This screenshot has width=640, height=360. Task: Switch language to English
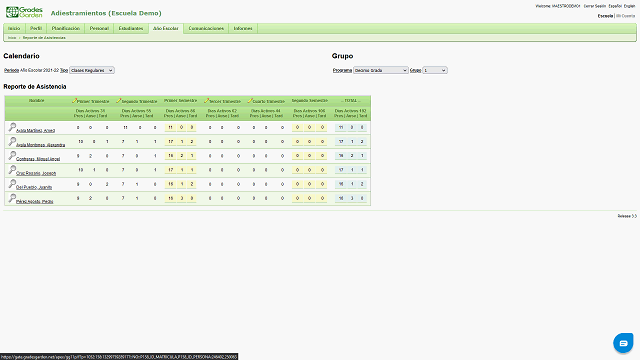click(629, 6)
